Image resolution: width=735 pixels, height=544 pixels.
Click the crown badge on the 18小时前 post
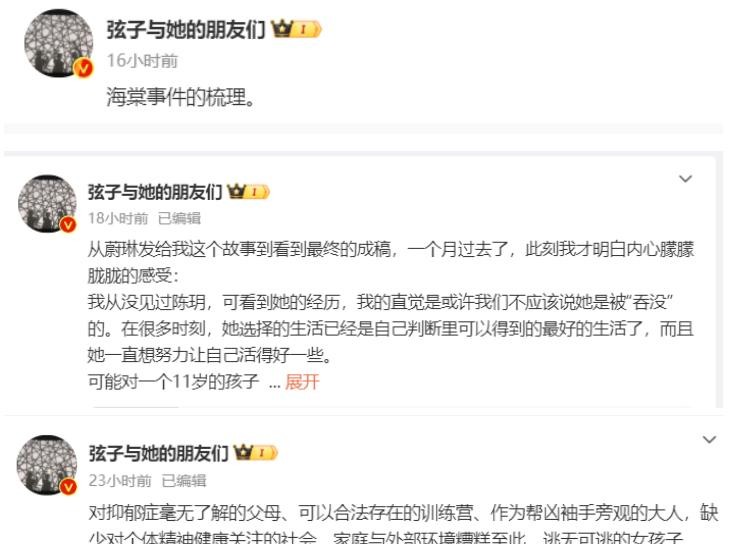[248, 192]
